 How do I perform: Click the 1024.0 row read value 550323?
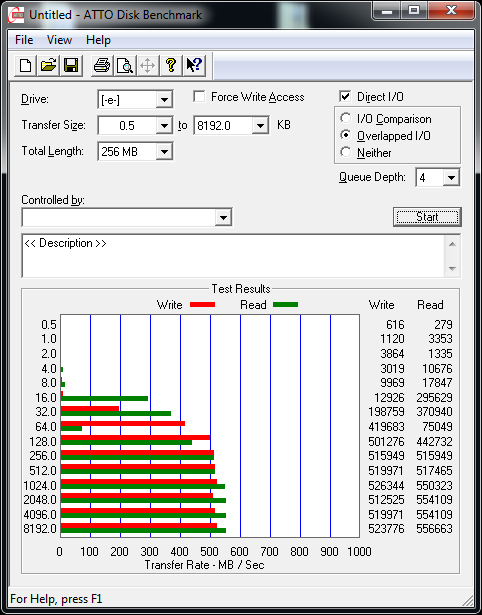434,486
